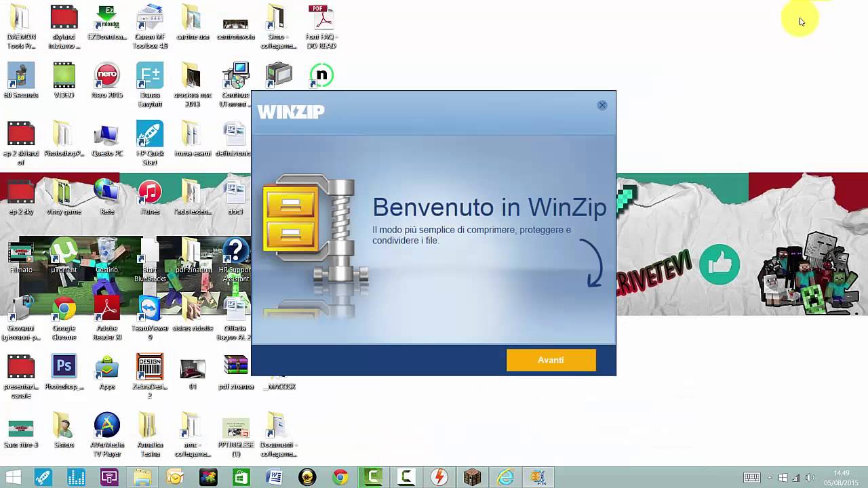Select the HP Quick Start shortcut
Viewport: 868px width, 488px height.
(x=150, y=143)
